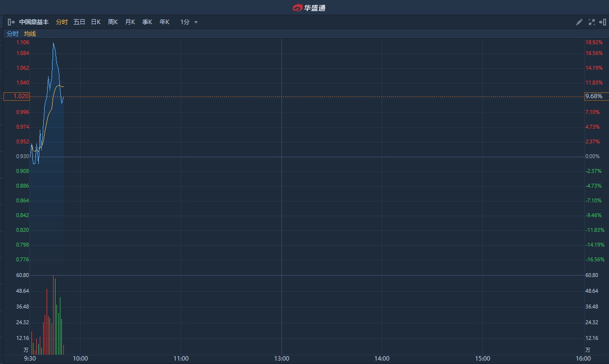Click the fullscreen expand chart icon
Image resolution: width=609 pixels, height=364 pixels.
pyautogui.click(x=591, y=22)
